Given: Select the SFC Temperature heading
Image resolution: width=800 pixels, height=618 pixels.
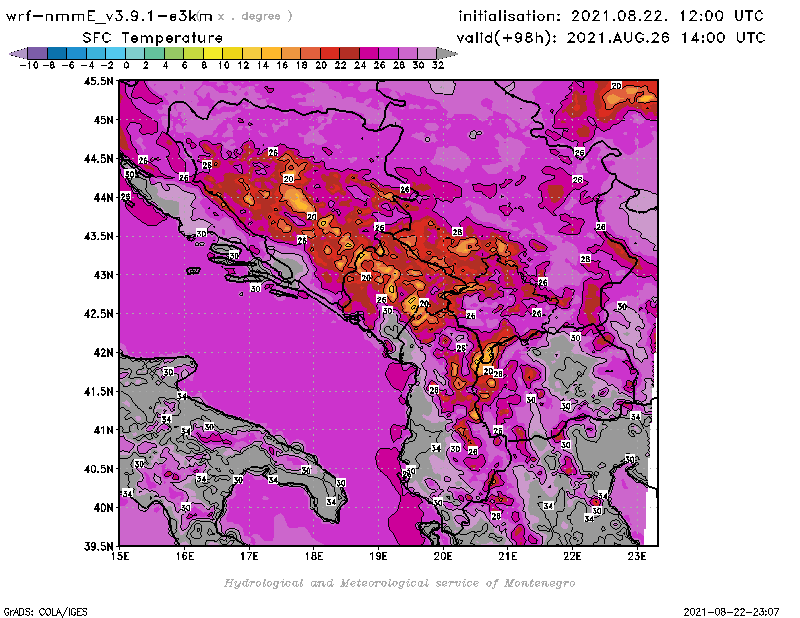Looking at the screenshot, I should tap(153, 38).
